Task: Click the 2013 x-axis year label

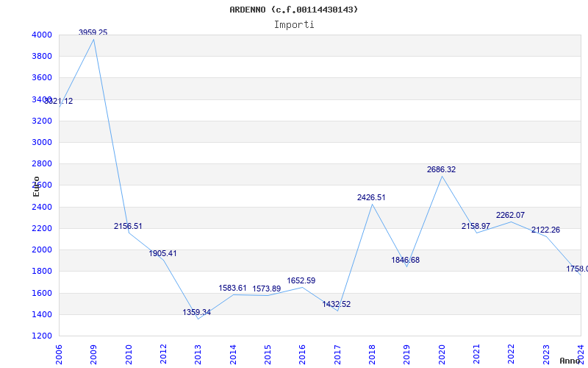Action: [x=198, y=355]
